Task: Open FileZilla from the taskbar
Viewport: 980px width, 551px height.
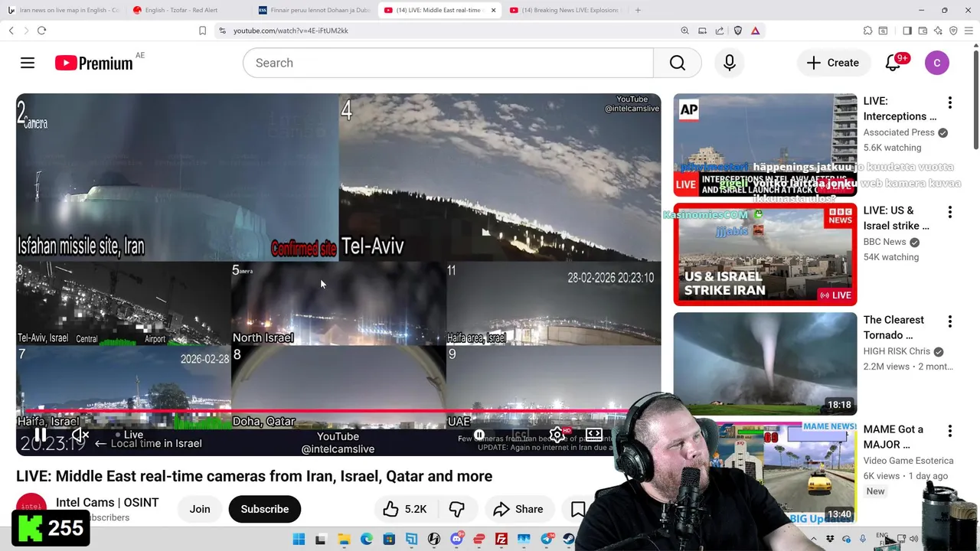Action: click(501, 539)
